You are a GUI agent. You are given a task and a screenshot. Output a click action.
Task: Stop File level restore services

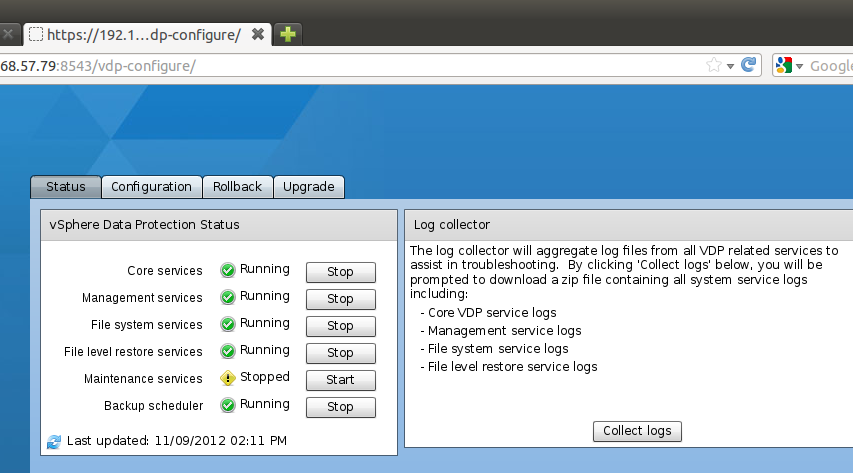coord(341,353)
